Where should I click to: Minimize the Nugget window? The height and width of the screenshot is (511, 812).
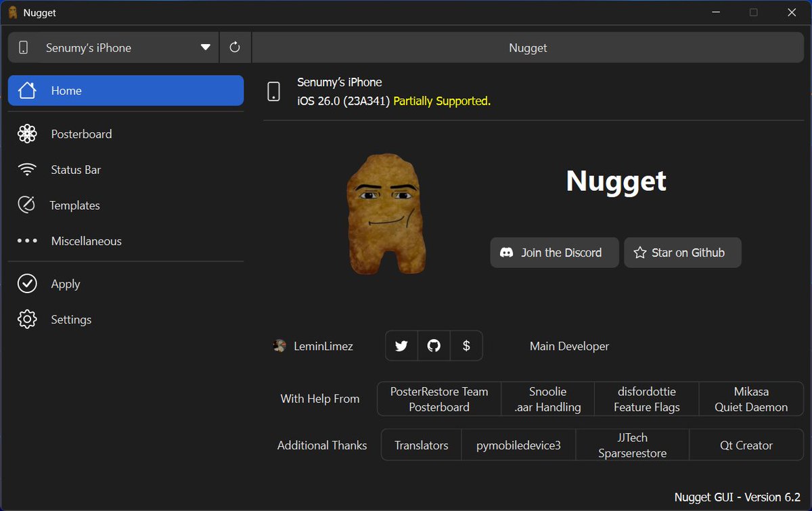pos(717,12)
